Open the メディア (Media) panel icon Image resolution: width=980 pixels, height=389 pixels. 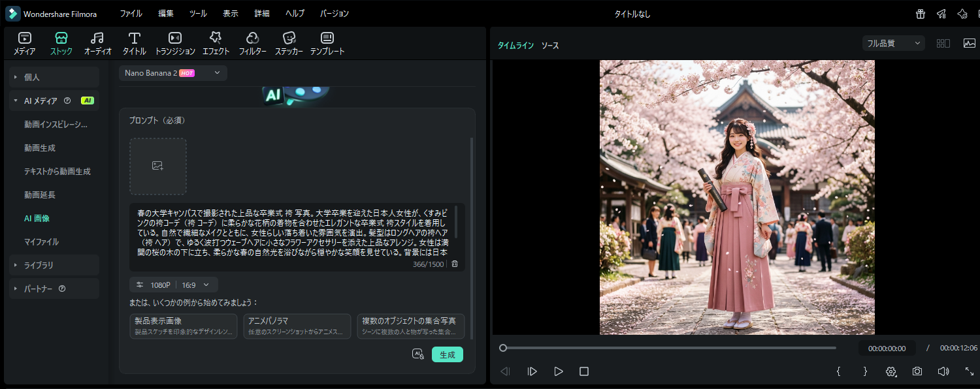[x=25, y=43]
